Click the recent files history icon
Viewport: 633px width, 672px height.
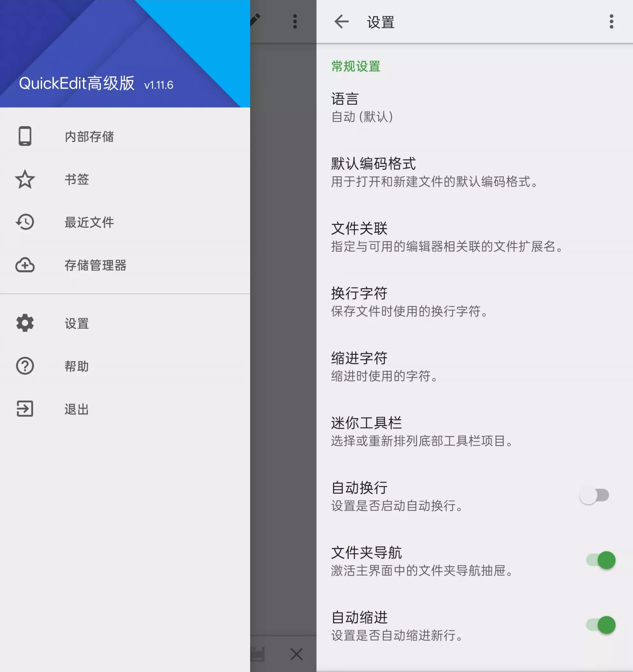tap(25, 222)
